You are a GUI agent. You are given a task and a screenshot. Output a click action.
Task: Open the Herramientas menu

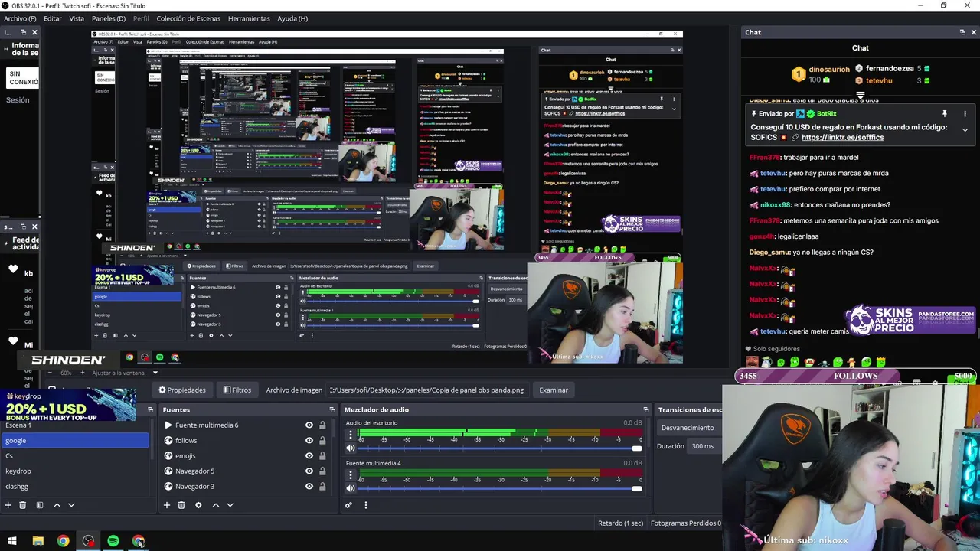[249, 18]
